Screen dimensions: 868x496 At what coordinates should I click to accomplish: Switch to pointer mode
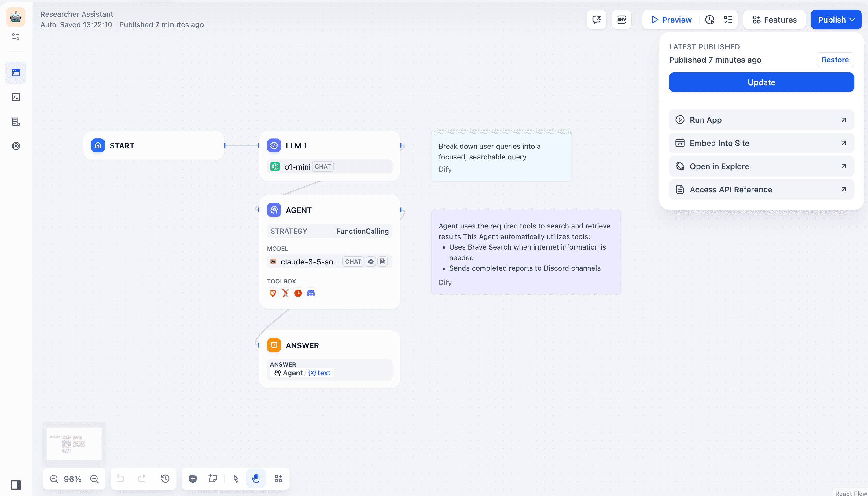(x=236, y=479)
